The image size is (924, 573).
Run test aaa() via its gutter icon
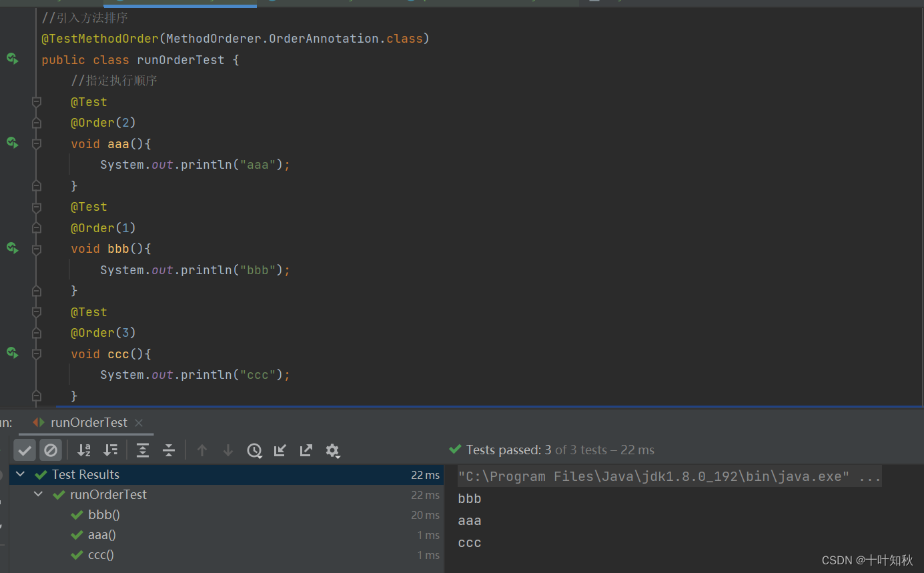tap(12, 143)
